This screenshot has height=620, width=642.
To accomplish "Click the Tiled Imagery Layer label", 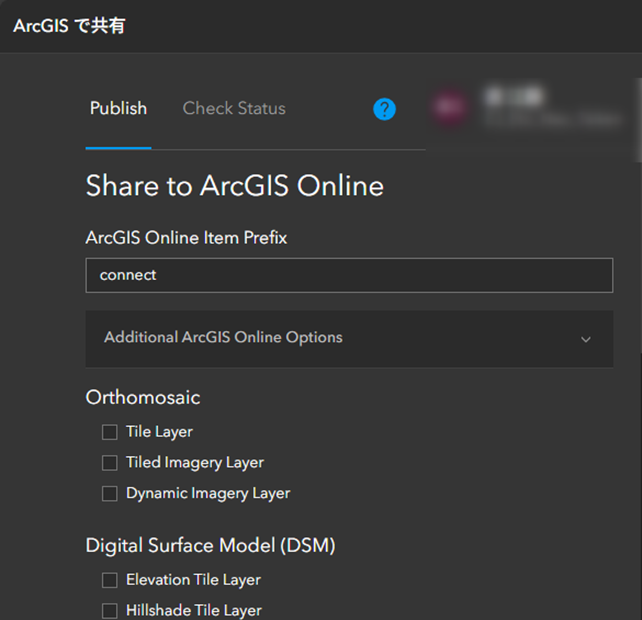I will [x=195, y=463].
